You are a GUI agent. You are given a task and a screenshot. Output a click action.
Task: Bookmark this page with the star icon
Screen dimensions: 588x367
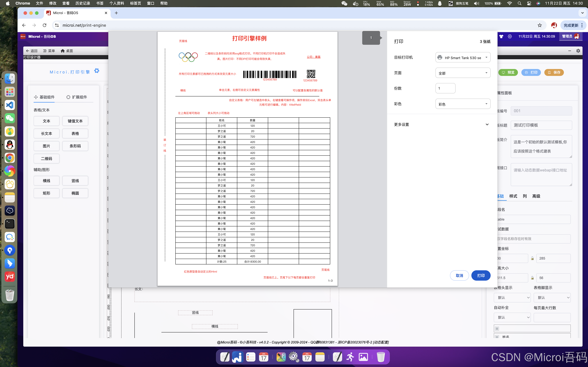tap(540, 25)
